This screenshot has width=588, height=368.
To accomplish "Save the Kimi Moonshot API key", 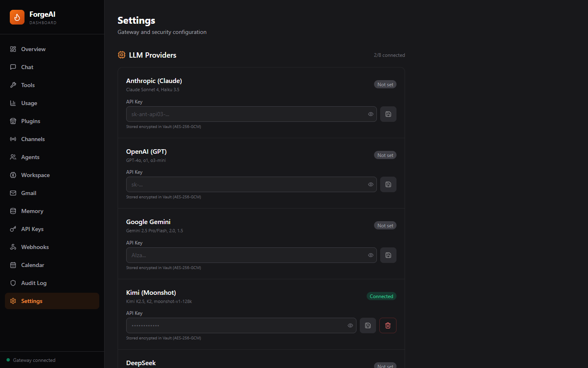I will click(367, 325).
